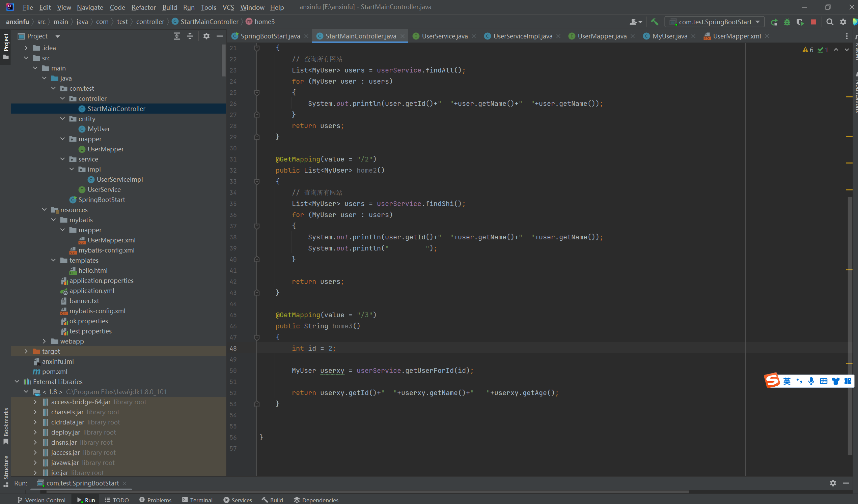Stop the running app with red square
This screenshot has height=504, width=858.
coord(813,22)
